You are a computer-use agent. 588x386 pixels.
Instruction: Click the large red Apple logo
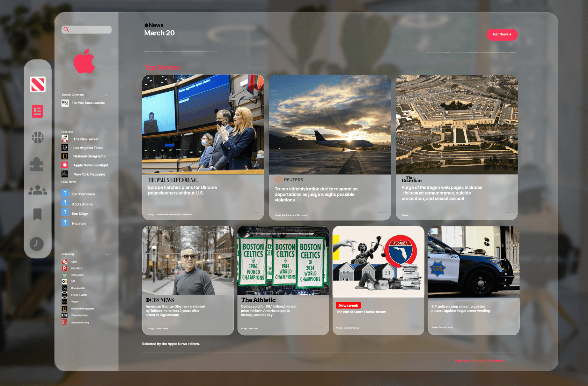click(x=84, y=61)
